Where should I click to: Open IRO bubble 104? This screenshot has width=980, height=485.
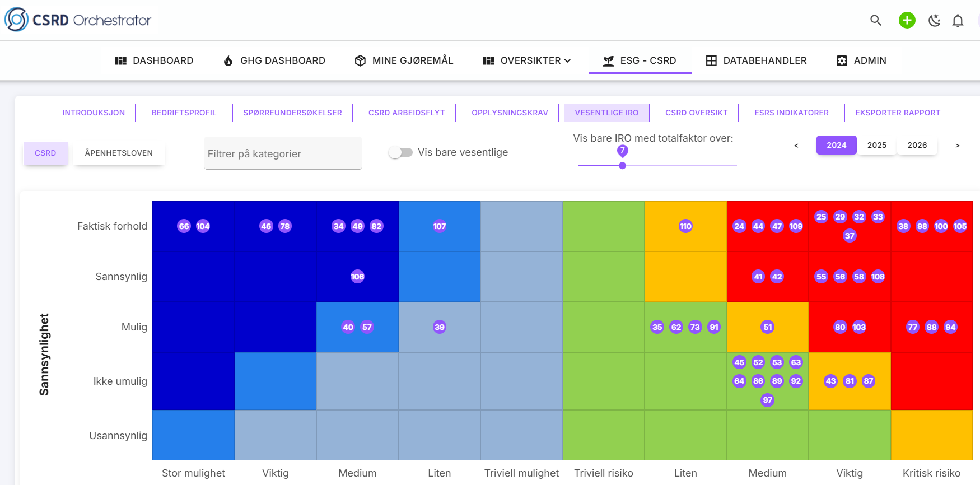point(203,226)
